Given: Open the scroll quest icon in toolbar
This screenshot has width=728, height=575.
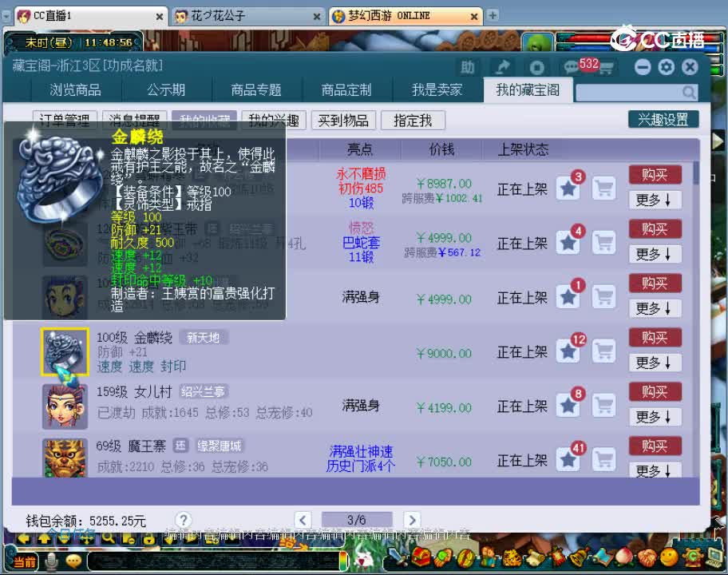Looking at the screenshot, I should click(536, 557).
